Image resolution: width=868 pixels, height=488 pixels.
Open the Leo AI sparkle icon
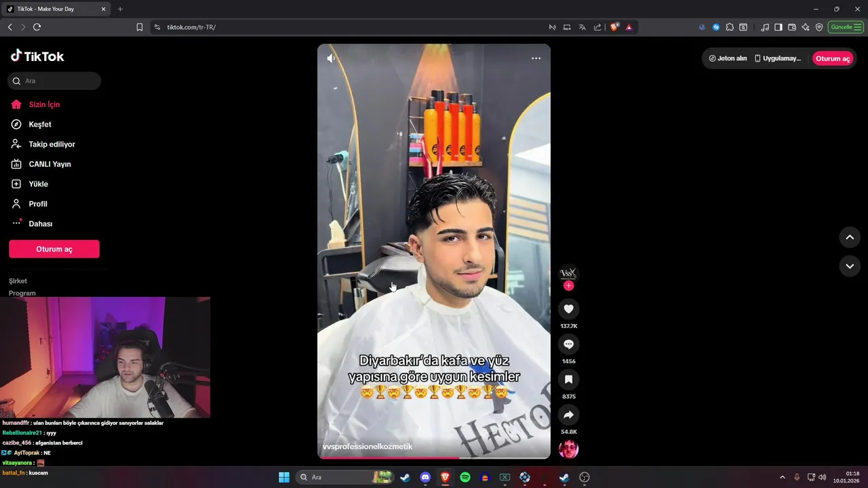click(806, 27)
